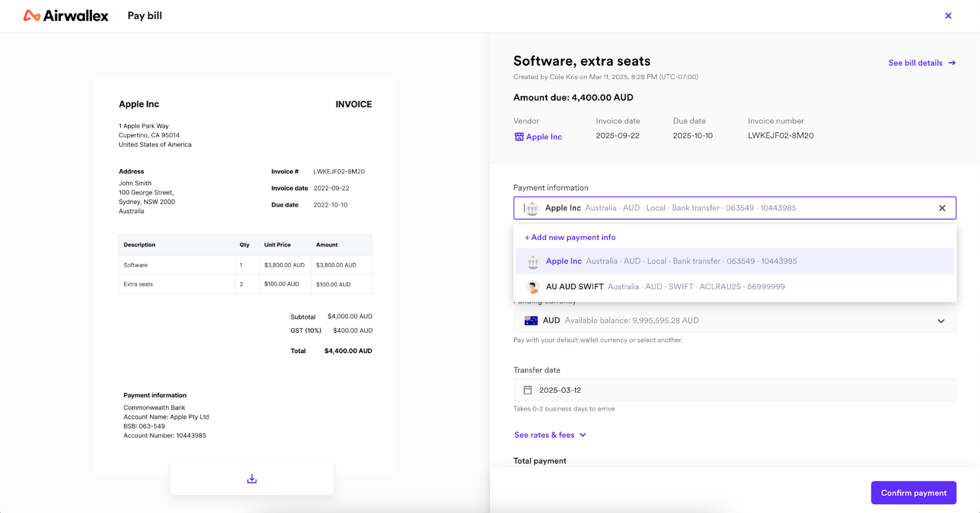This screenshot has height=513, width=980.
Task: Clear the selected payment information
Action: [942, 208]
